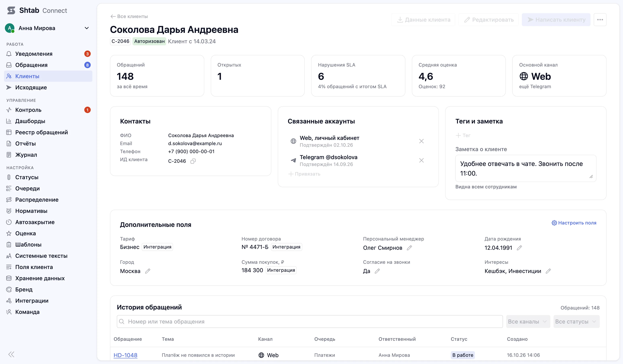Open the three-dots more actions menu
This screenshot has height=364, width=623.
click(x=600, y=20)
